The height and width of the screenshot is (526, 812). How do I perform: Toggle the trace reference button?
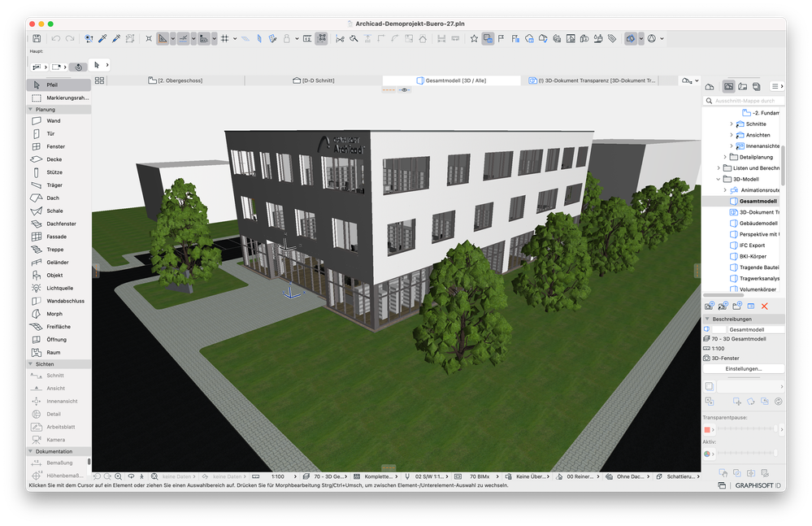click(488, 38)
